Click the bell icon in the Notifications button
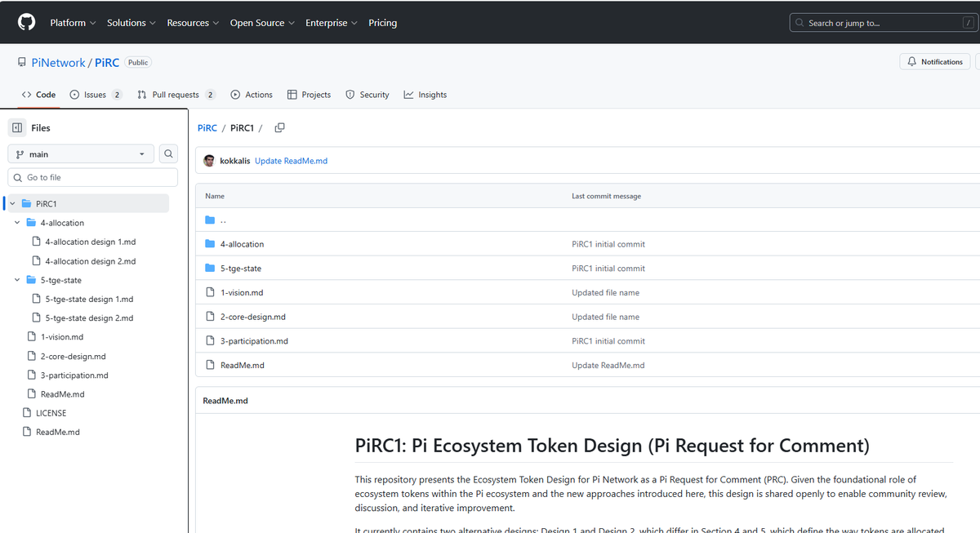 [x=912, y=62]
